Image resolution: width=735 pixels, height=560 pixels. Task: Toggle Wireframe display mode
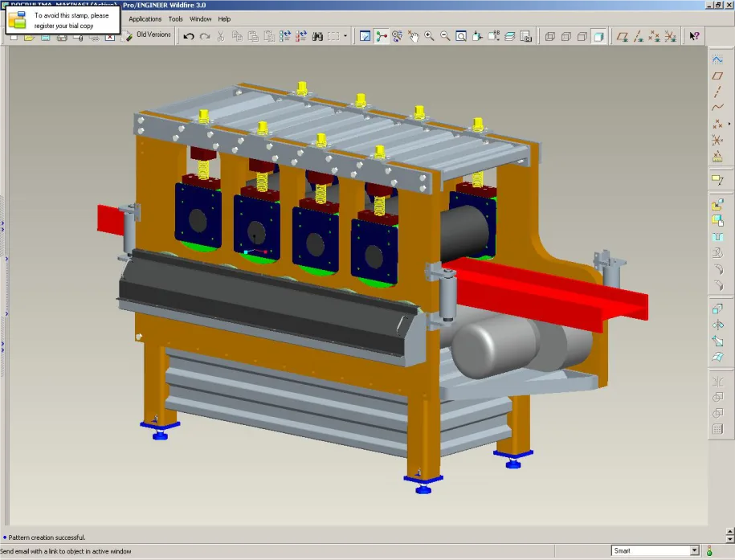(549, 36)
